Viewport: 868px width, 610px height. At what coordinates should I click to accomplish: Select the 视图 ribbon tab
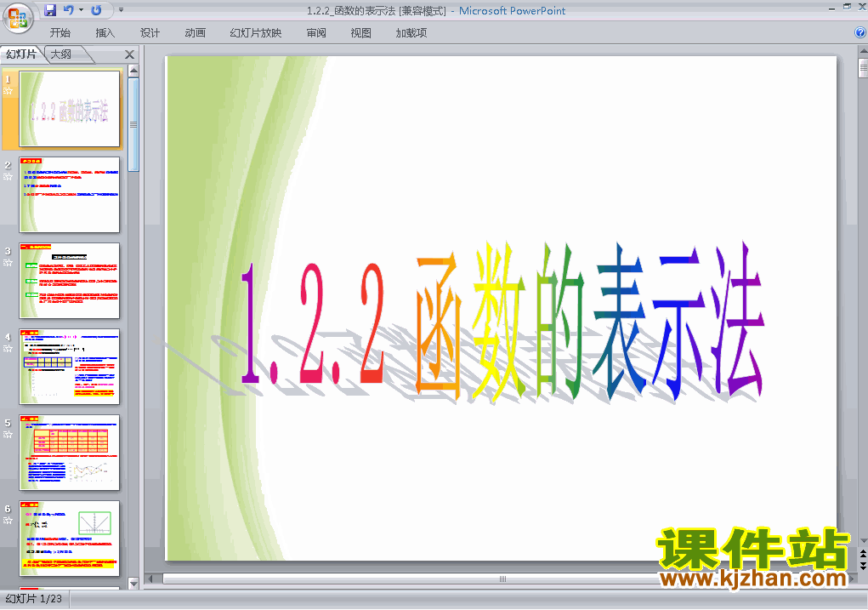[361, 33]
